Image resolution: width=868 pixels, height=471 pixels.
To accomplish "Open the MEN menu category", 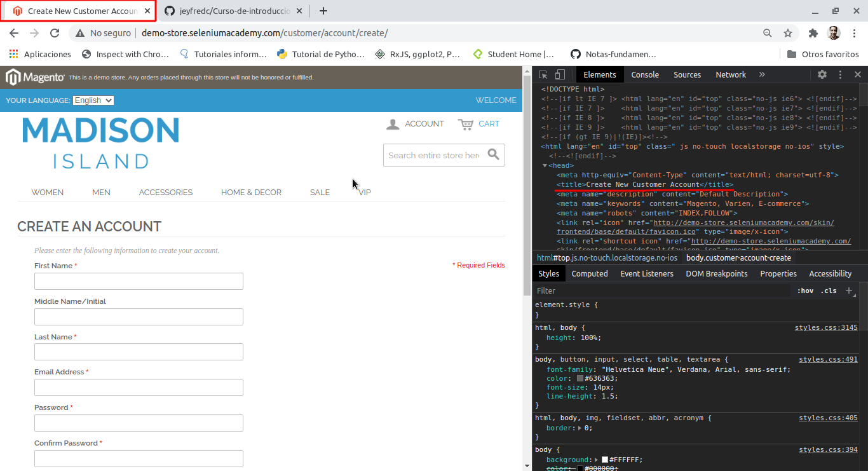I will tap(101, 192).
